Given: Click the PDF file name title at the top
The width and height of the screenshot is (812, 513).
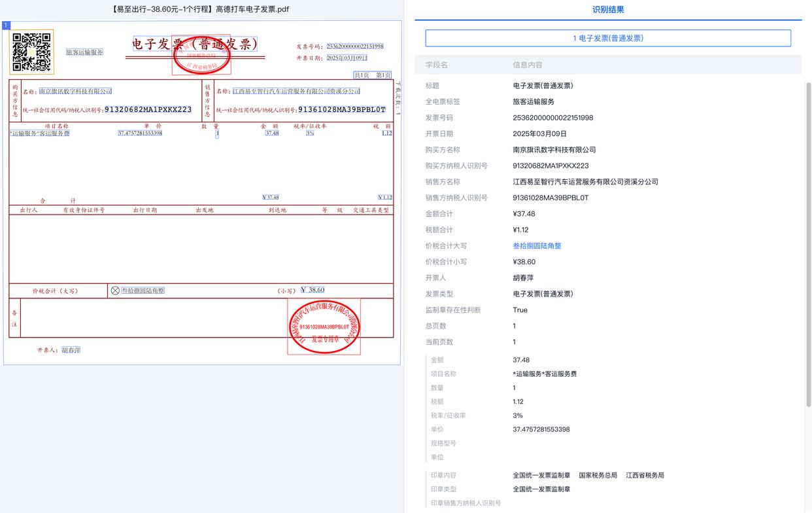Looking at the screenshot, I should [x=201, y=9].
